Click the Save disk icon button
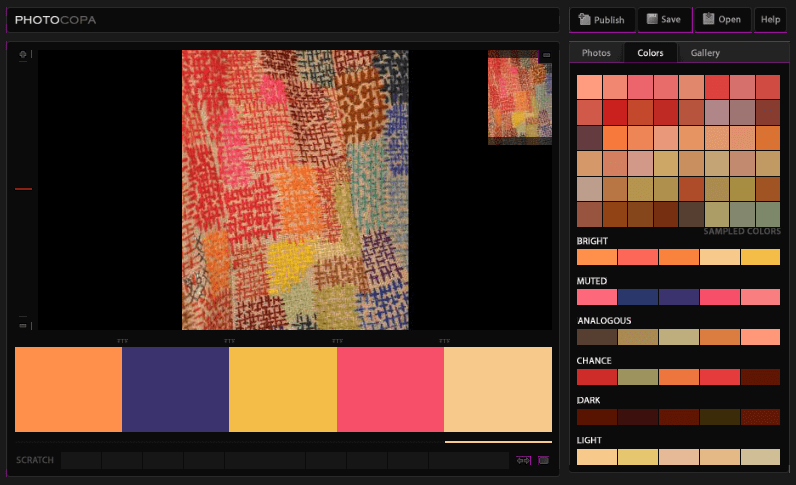The image size is (796, 485). click(664, 19)
